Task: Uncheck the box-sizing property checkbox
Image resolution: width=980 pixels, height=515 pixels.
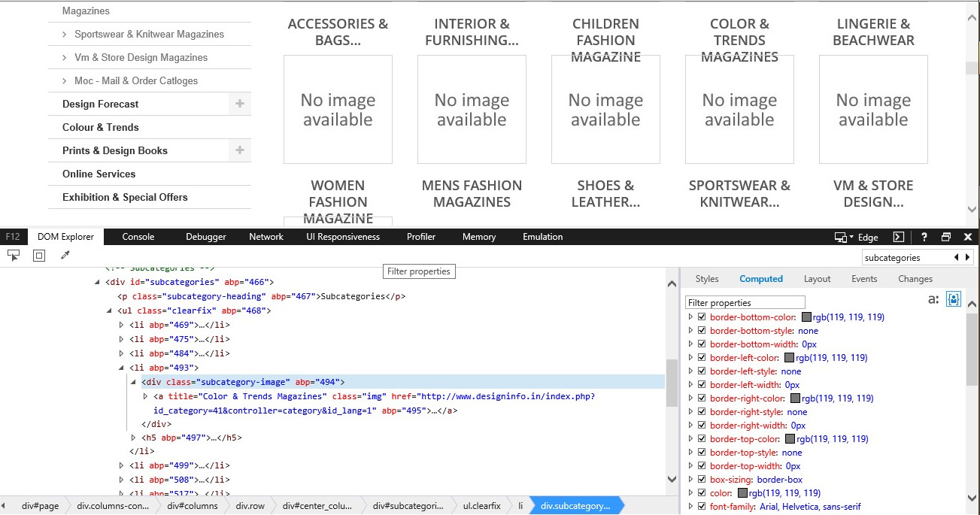Action: pyautogui.click(x=702, y=480)
